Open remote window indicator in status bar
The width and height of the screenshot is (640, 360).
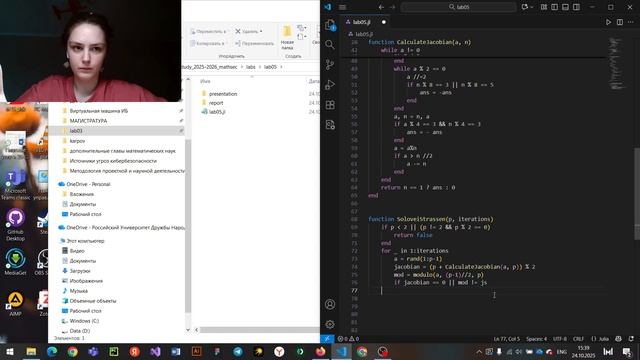(327, 339)
